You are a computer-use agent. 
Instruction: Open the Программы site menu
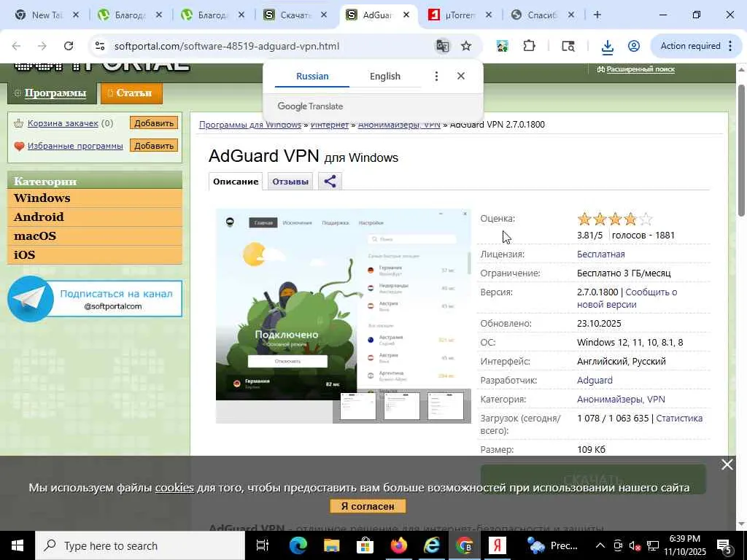coord(52,93)
